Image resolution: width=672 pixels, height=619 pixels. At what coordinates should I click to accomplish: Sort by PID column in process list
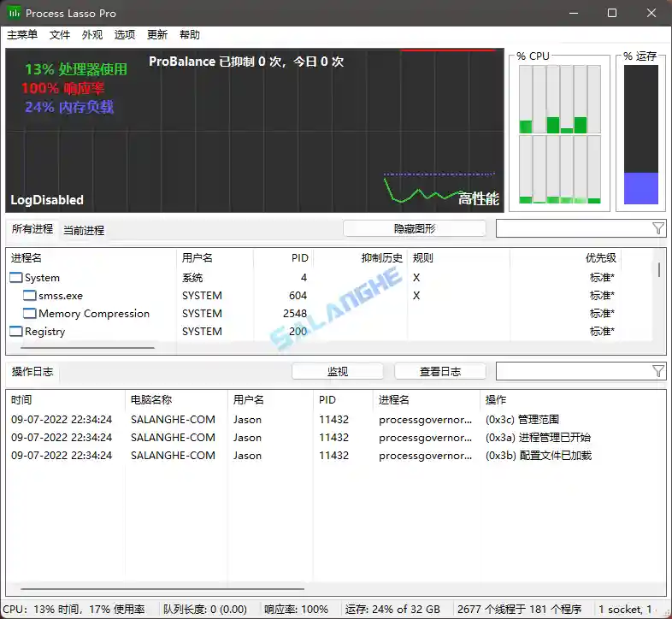(283, 257)
